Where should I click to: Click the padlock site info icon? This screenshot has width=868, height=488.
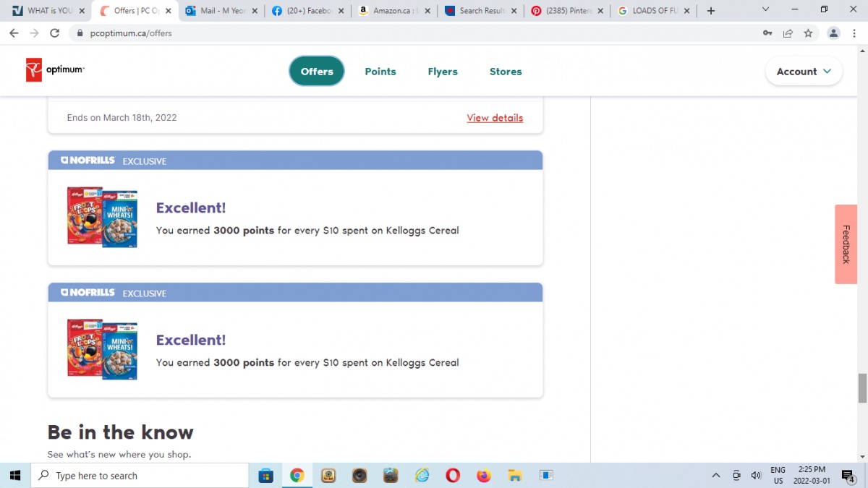pyautogui.click(x=80, y=33)
